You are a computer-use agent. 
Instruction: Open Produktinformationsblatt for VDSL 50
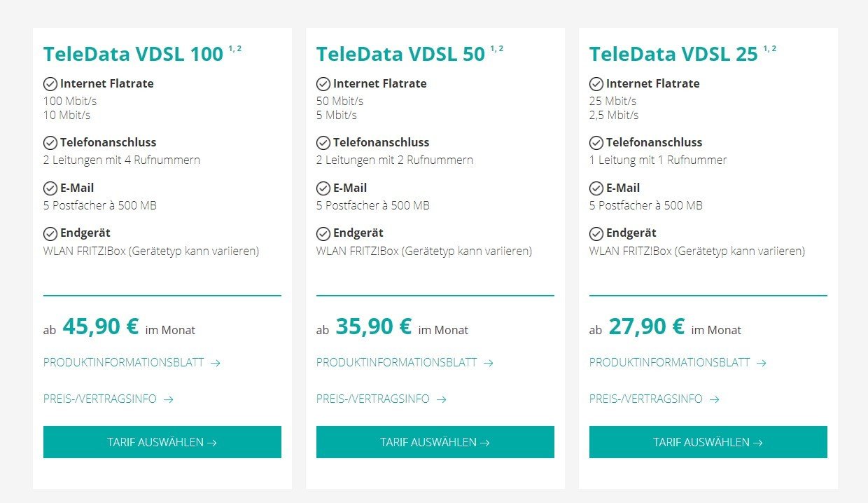pos(405,363)
